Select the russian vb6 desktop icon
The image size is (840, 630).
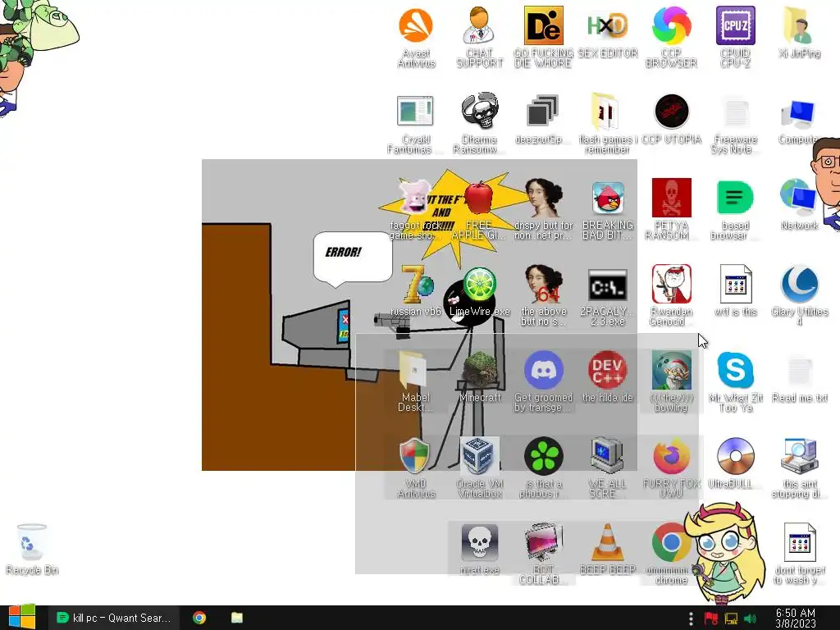click(x=415, y=291)
